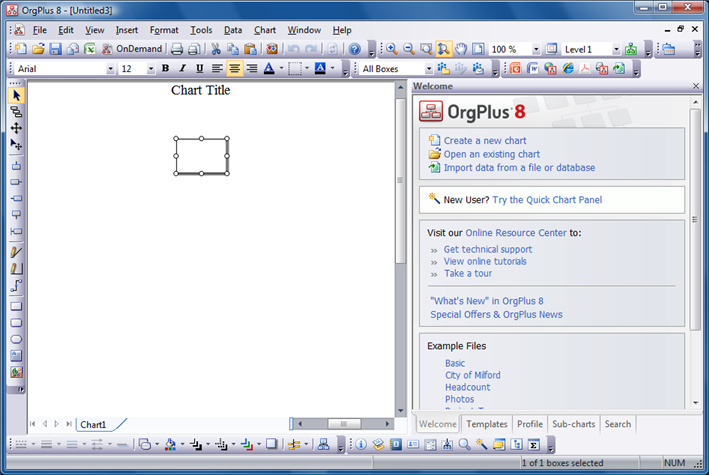Align text right

[251, 69]
